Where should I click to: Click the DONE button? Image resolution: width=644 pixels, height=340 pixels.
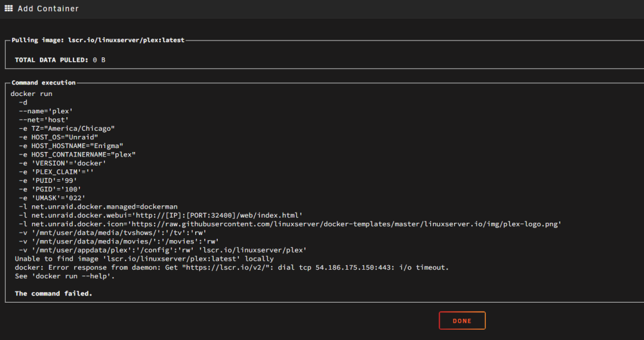point(462,321)
